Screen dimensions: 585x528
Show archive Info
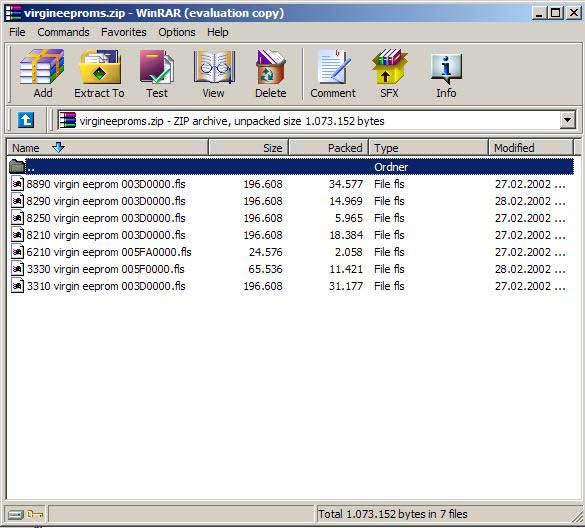pos(446,74)
